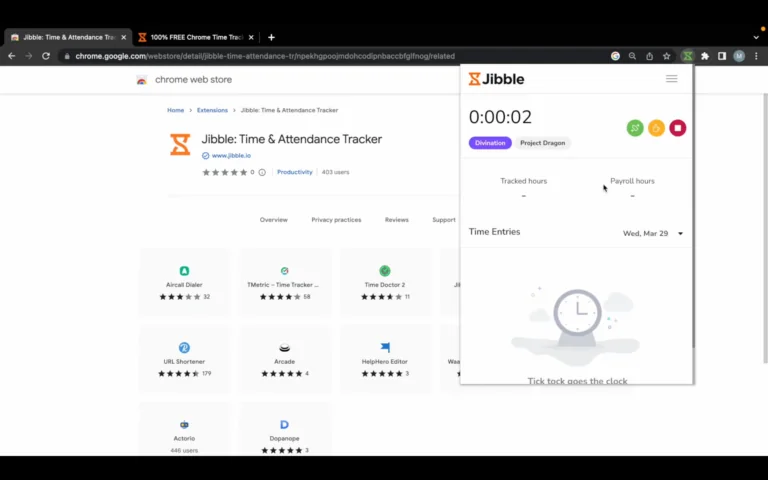Image resolution: width=768 pixels, height=480 pixels.
Task: Start a break with the yellow button
Action: point(656,128)
